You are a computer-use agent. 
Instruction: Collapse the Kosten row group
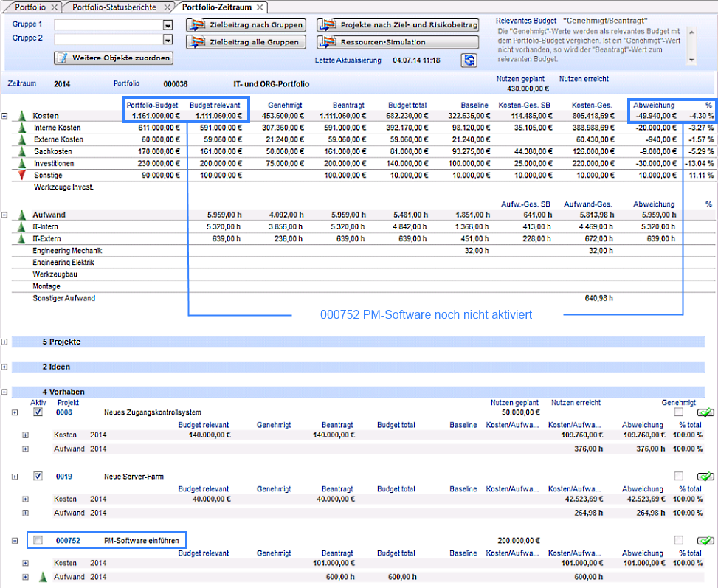coord(5,116)
